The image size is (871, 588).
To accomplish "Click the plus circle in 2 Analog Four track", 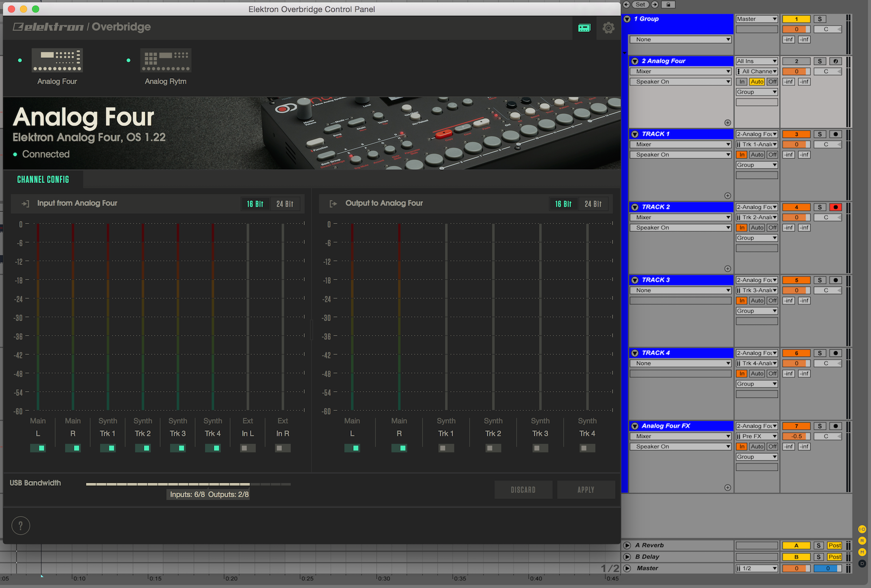I will click(728, 123).
